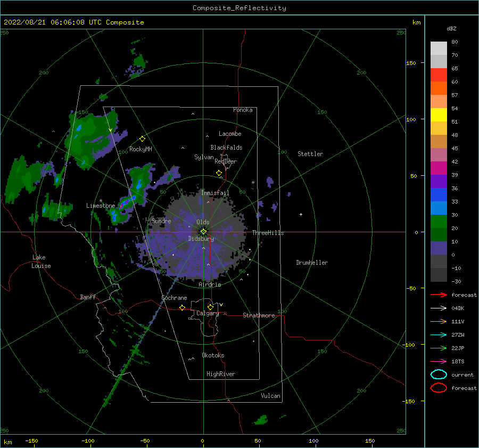
Task: Click the Vulcan city label
Action: (x=271, y=395)
